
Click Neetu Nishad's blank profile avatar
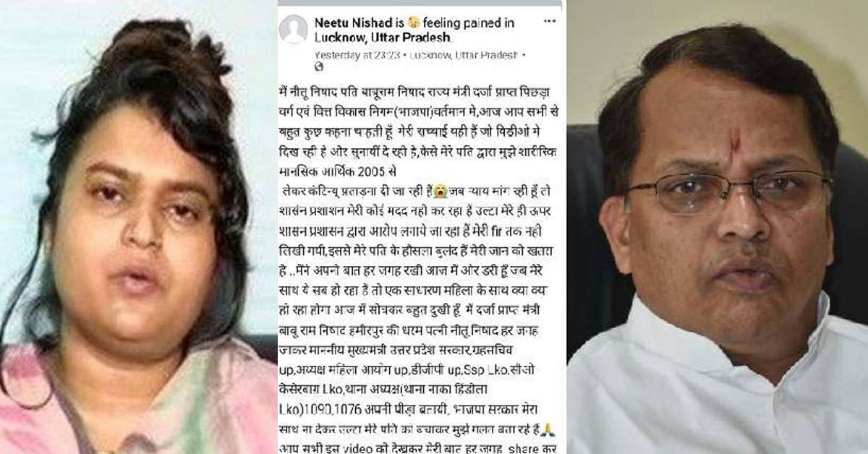click(x=293, y=30)
